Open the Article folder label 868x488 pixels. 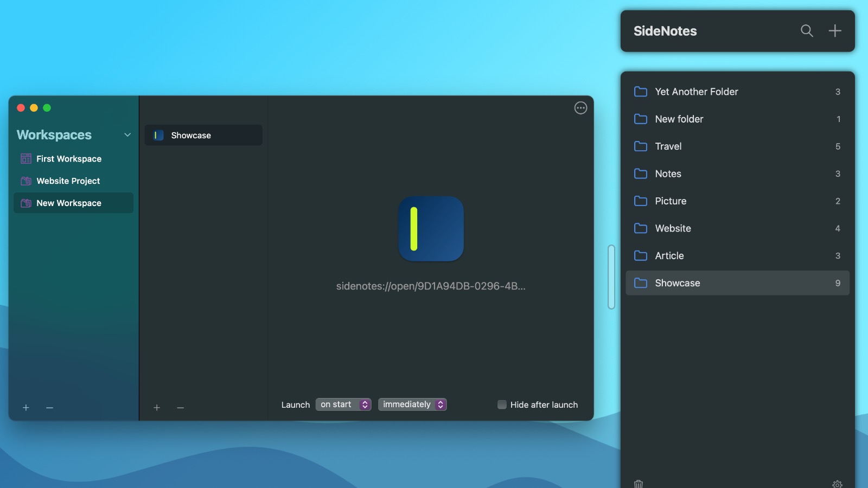click(x=669, y=255)
